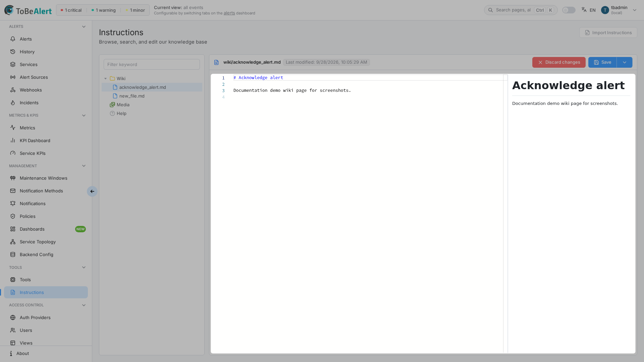Click the KPI Dashboard bar chart icon

click(x=13, y=140)
